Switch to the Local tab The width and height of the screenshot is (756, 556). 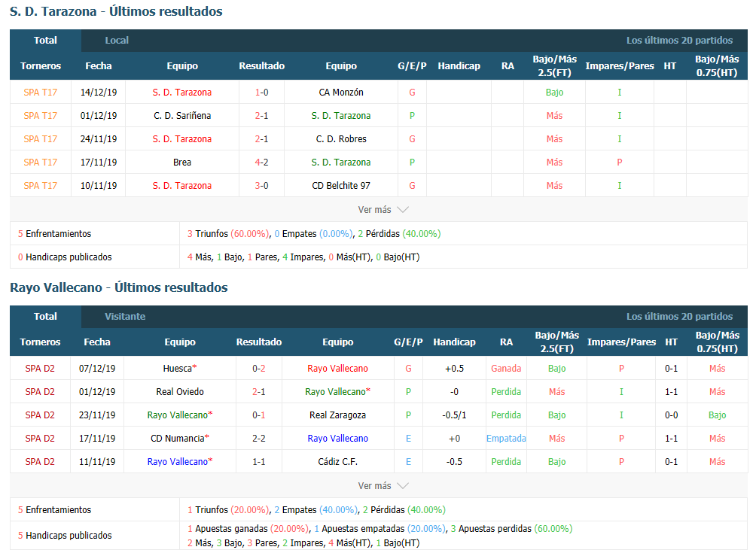tap(117, 41)
